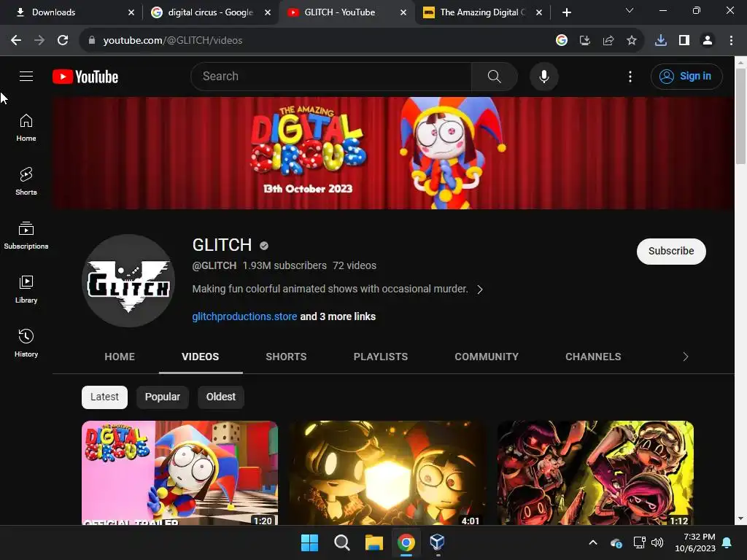Open glitchproductions.store link
Image resolution: width=747 pixels, height=560 pixels.
(x=244, y=316)
